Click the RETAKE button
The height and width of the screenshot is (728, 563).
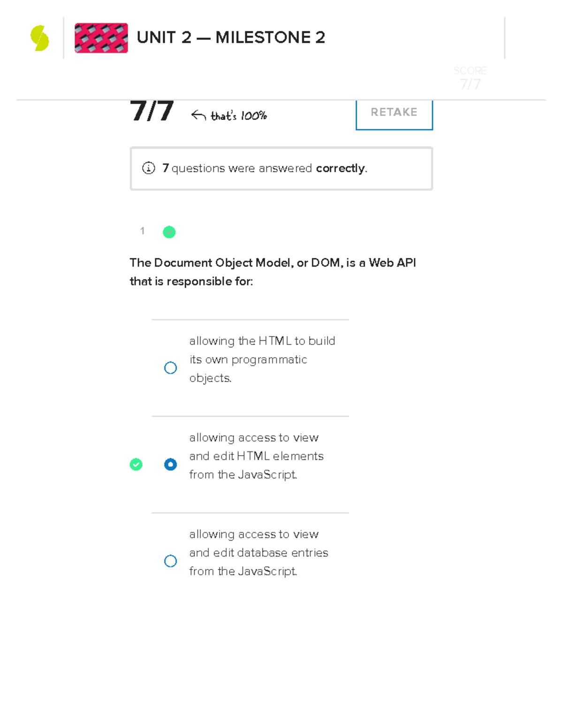394,113
